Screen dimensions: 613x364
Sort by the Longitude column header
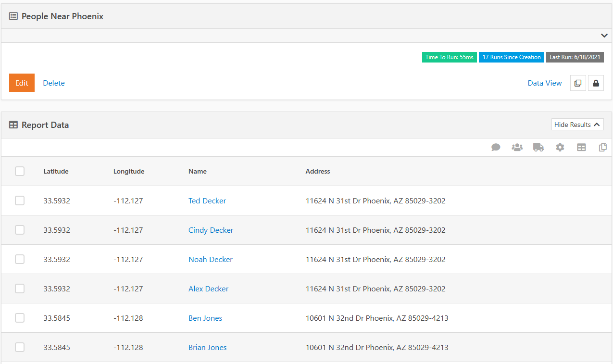pos(129,171)
